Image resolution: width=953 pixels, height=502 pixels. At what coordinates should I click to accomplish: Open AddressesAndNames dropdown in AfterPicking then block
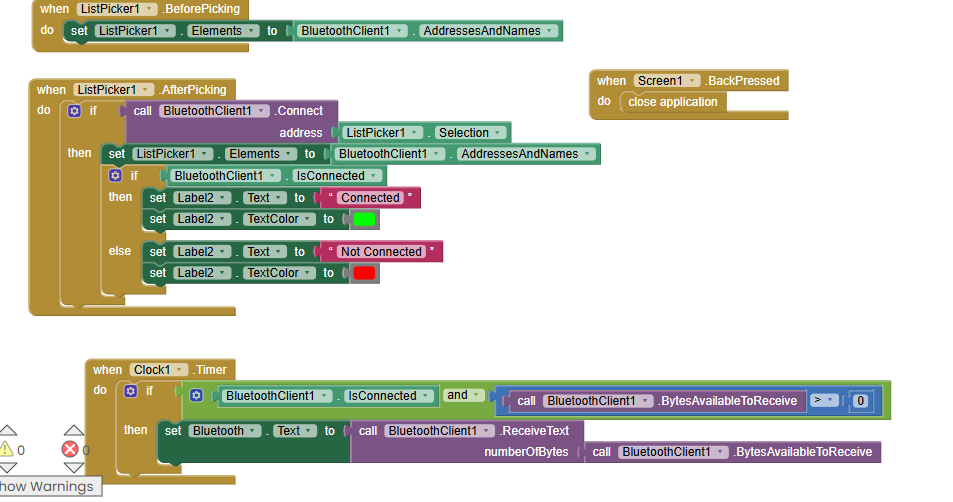526,154
